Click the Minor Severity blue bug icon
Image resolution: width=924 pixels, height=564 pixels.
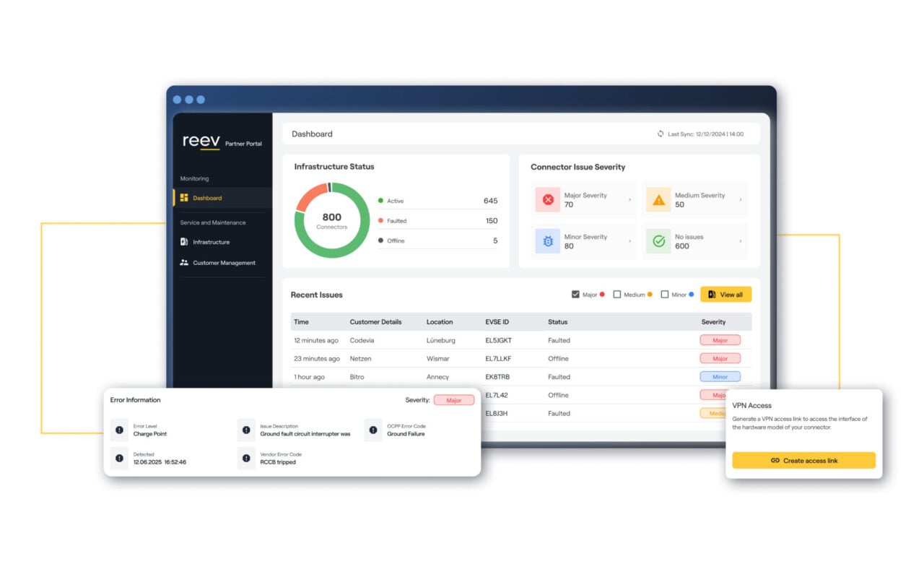point(548,241)
